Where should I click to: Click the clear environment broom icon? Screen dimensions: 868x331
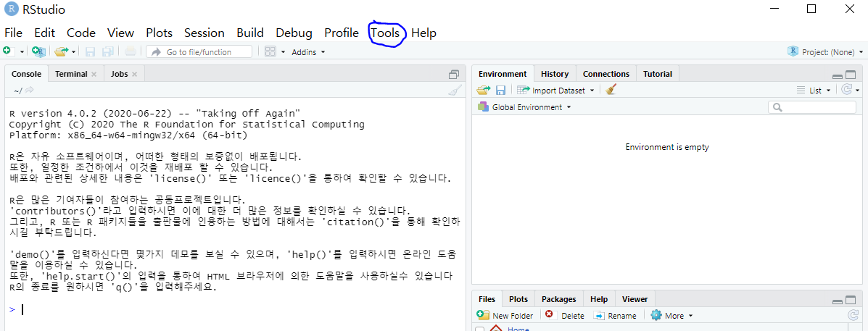[x=611, y=90]
